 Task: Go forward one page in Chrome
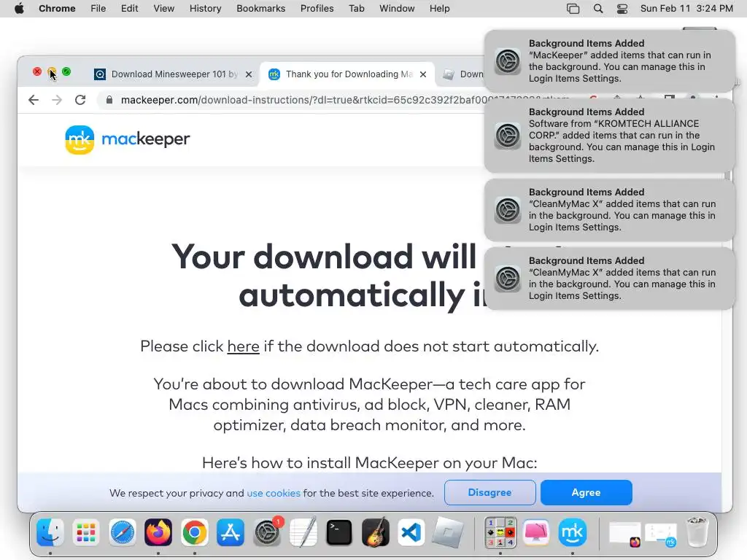57,100
